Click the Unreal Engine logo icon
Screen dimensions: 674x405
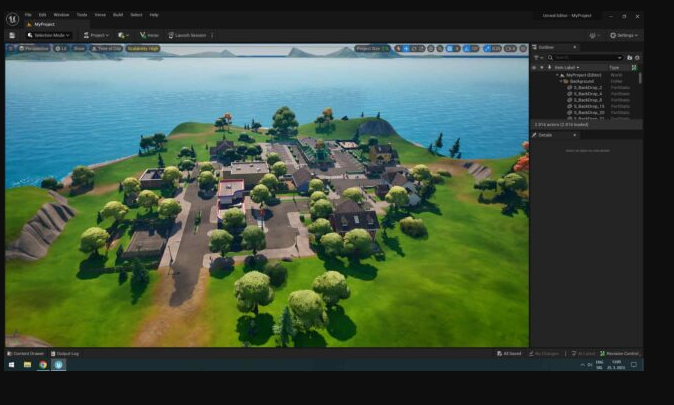click(12, 19)
